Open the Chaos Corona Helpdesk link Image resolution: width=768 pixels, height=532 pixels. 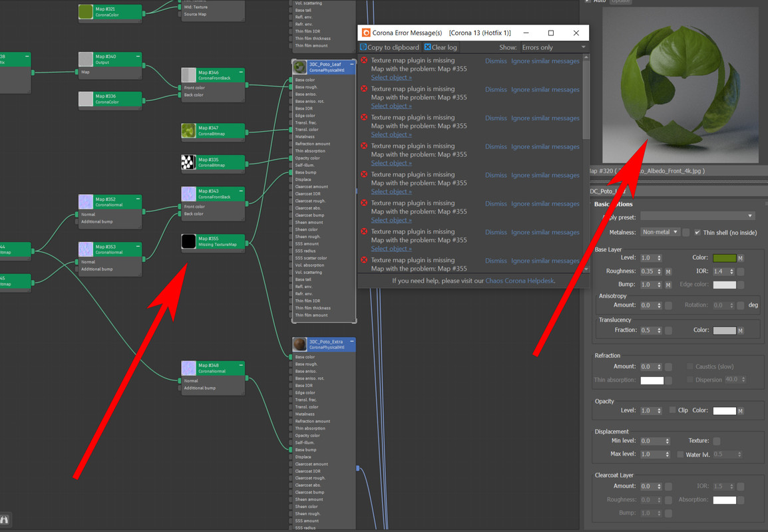tap(520, 281)
